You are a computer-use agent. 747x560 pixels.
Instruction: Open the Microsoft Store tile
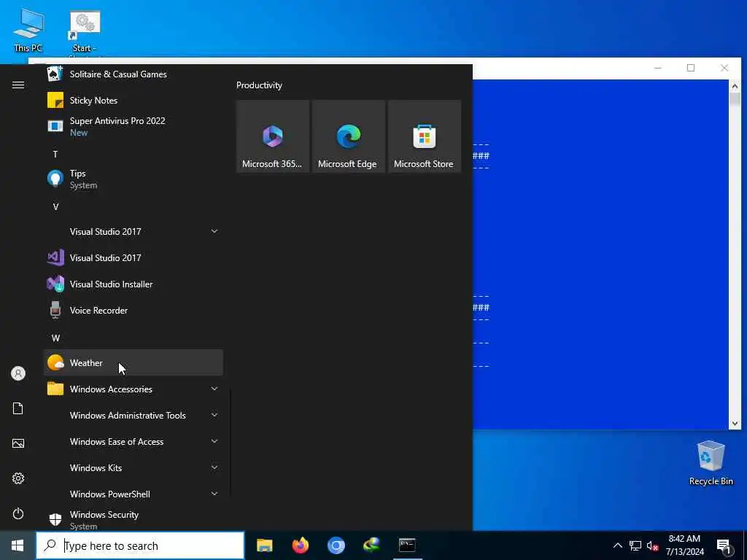(x=424, y=136)
